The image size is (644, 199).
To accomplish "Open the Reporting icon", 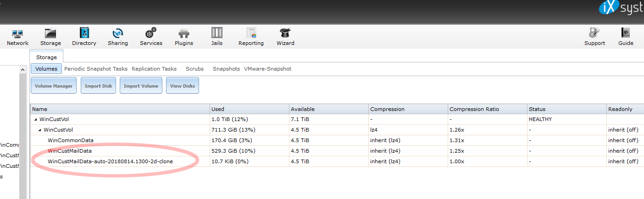I will click(251, 33).
